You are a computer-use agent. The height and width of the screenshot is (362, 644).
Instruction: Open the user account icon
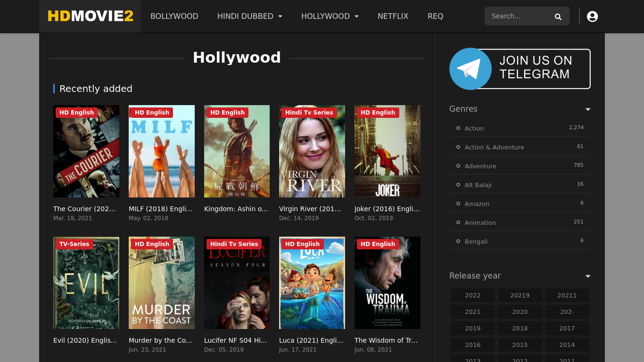593,16
